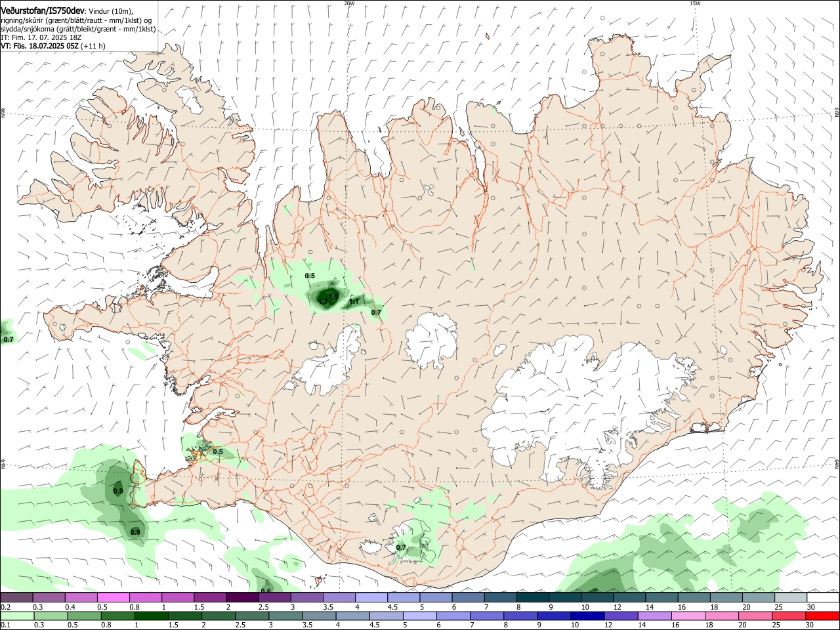The height and width of the screenshot is (630, 840).
Task: Click the 'rigning/skúrir' legend description line
Action: (x=76, y=20)
